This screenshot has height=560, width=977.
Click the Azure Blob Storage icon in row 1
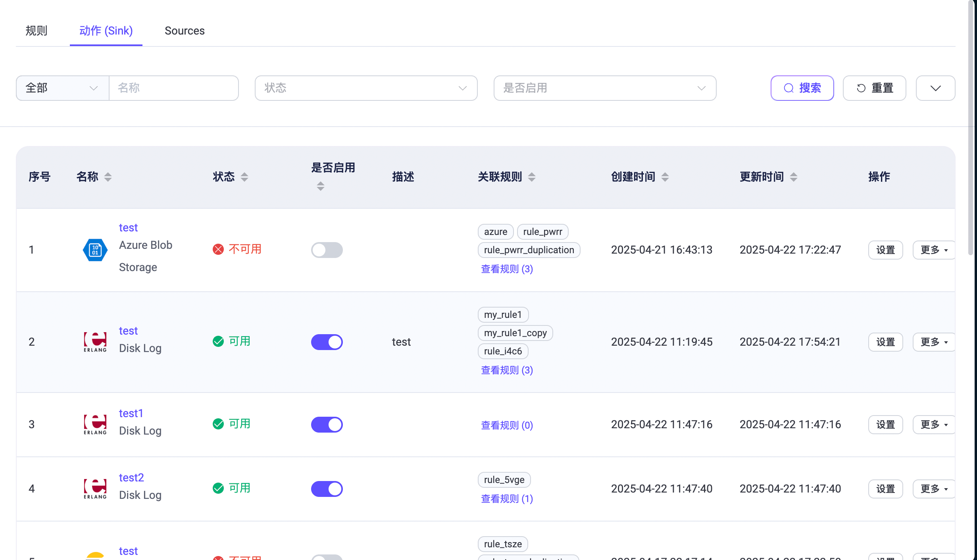point(95,250)
